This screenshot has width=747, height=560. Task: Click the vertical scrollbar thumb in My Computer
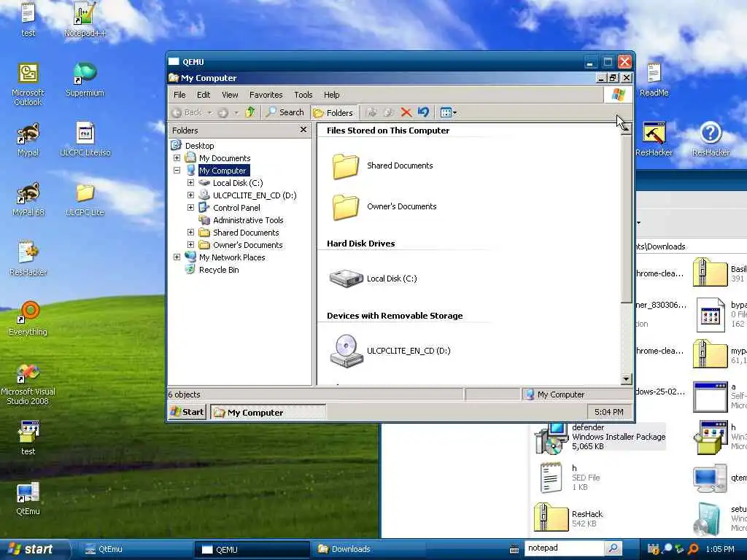point(627,218)
